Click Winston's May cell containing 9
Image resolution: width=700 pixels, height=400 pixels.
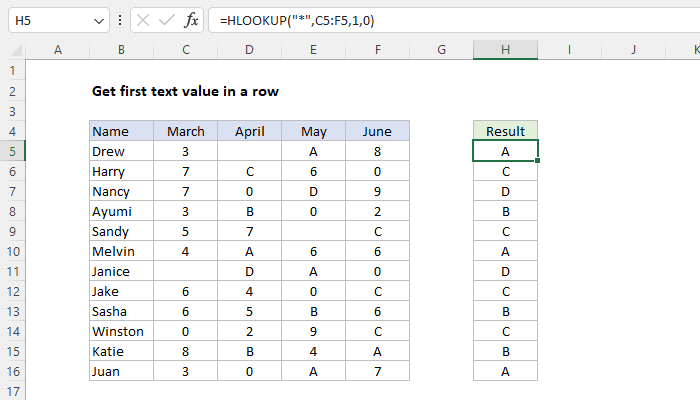pyautogui.click(x=313, y=331)
